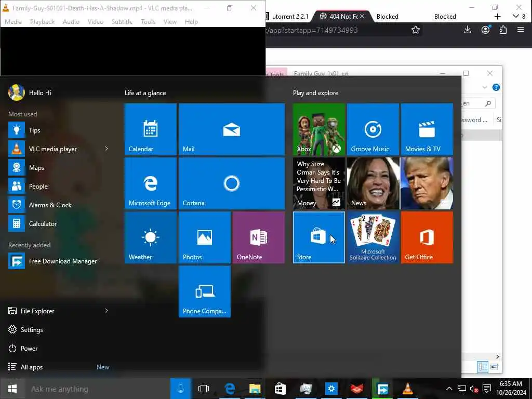The height and width of the screenshot is (399, 532).
Task: Open the Store tile
Action: pyautogui.click(x=318, y=237)
